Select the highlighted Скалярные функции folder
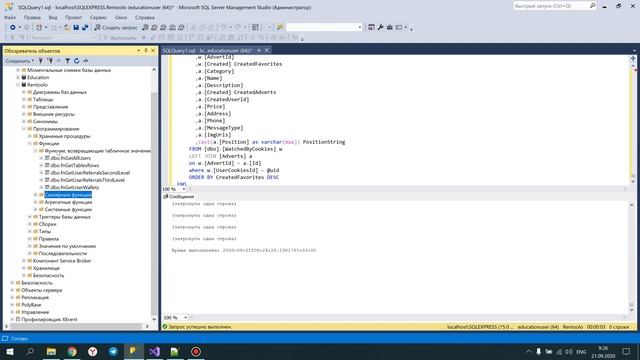This screenshot has width=640, height=360. click(68, 195)
